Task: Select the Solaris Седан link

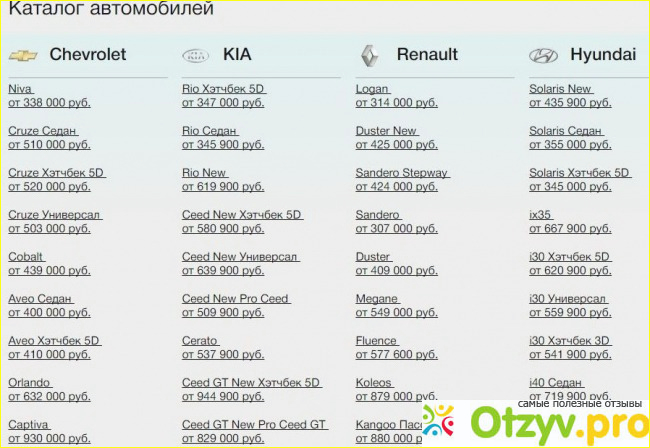Action: [566, 131]
